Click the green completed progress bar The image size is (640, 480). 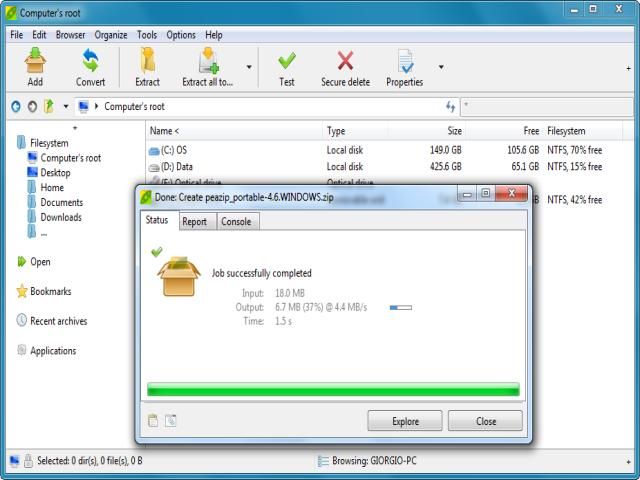(333, 389)
